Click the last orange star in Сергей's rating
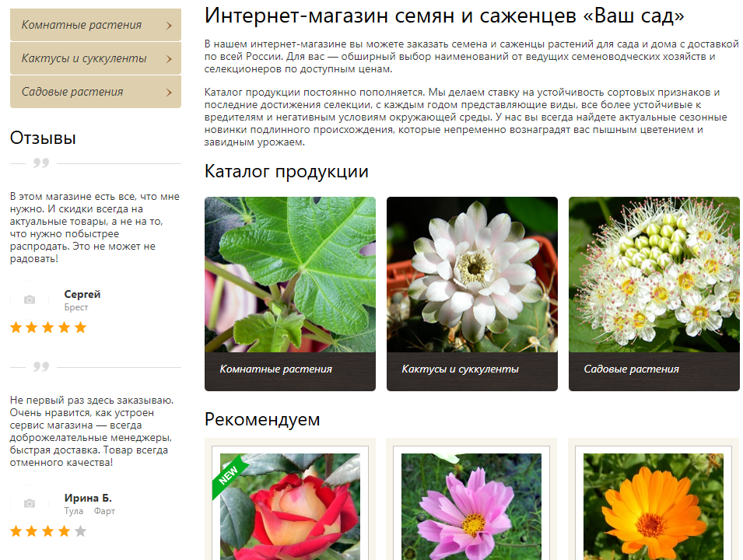 80,328
